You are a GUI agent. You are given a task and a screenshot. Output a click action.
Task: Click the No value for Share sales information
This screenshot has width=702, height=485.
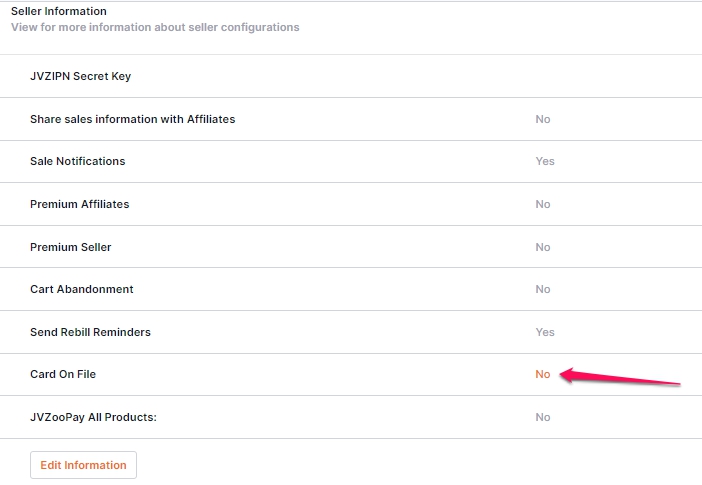[542, 119]
